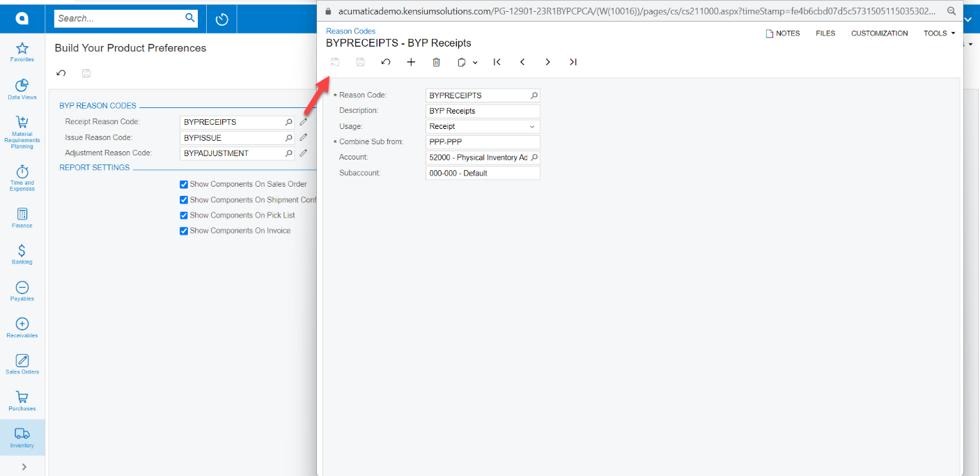Open the Inventory workspace icon

point(22,434)
